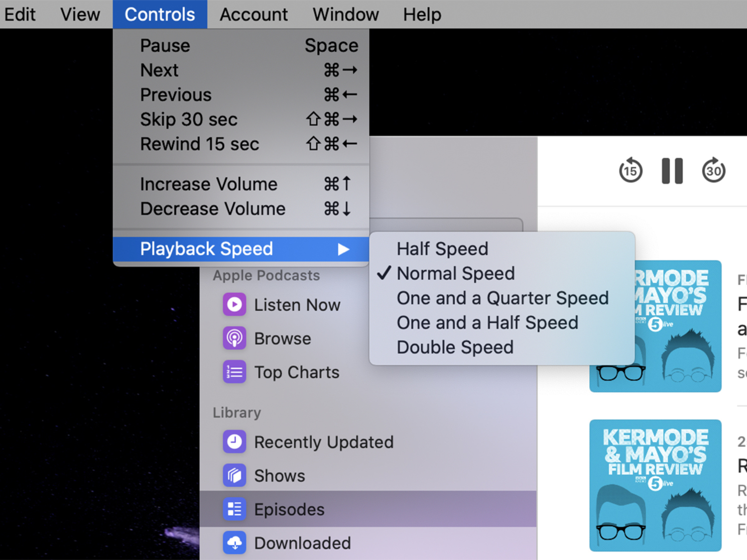This screenshot has width=747, height=560.
Task: Pause playback with the pause button
Action: [672, 170]
